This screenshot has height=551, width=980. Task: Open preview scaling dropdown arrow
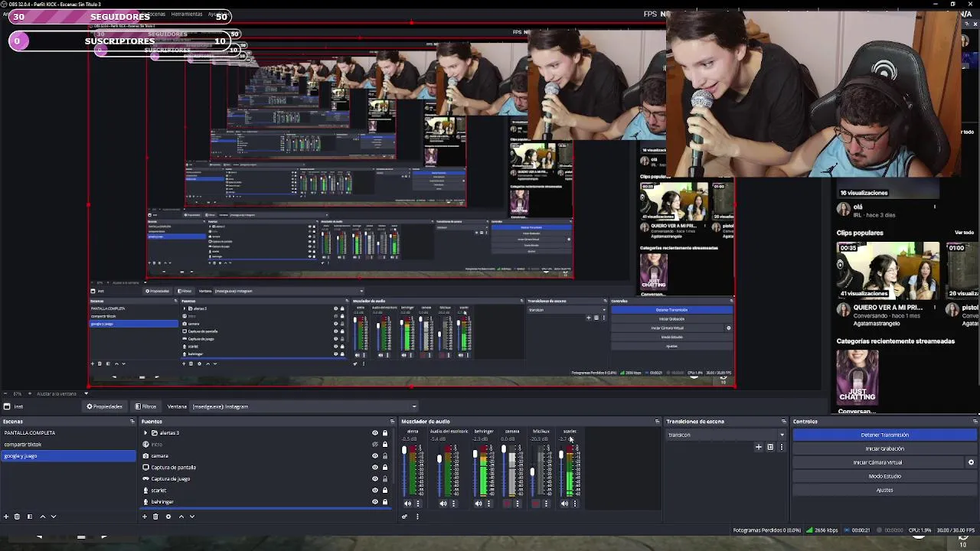click(x=86, y=393)
